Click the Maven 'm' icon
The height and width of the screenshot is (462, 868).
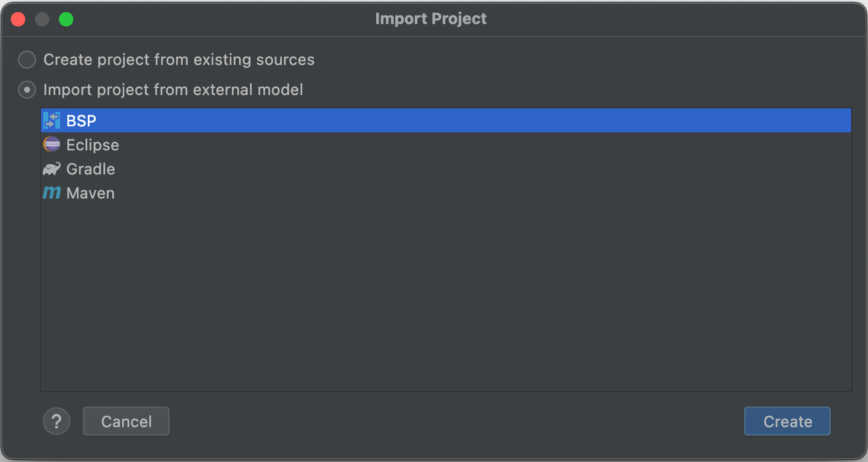coord(52,193)
